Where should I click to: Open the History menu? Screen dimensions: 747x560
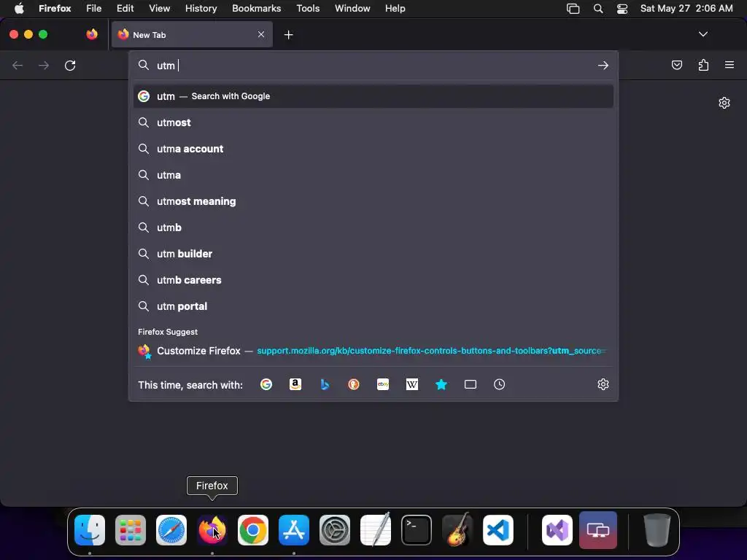[x=201, y=8]
